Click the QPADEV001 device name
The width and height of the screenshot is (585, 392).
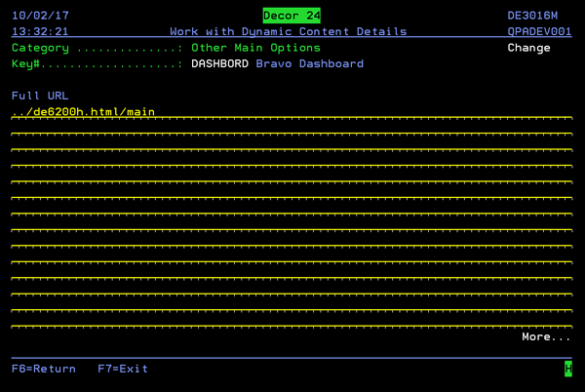(539, 31)
